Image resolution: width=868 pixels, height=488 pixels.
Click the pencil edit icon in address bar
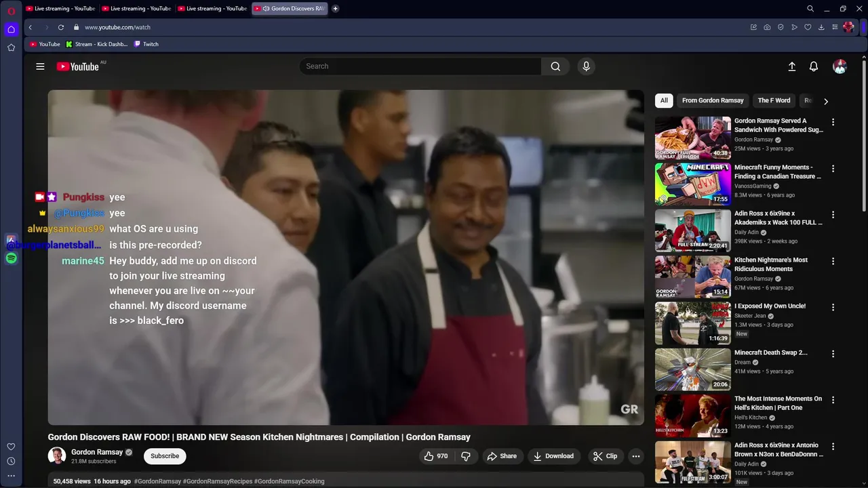pyautogui.click(x=753, y=27)
